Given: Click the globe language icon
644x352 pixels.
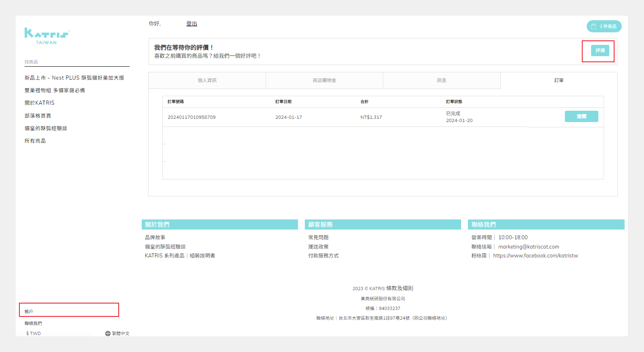Looking at the screenshot, I should (x=108, y=333).
